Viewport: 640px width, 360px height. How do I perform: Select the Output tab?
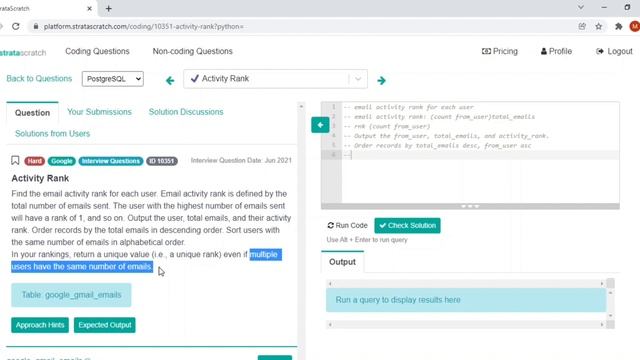[342, 262]
